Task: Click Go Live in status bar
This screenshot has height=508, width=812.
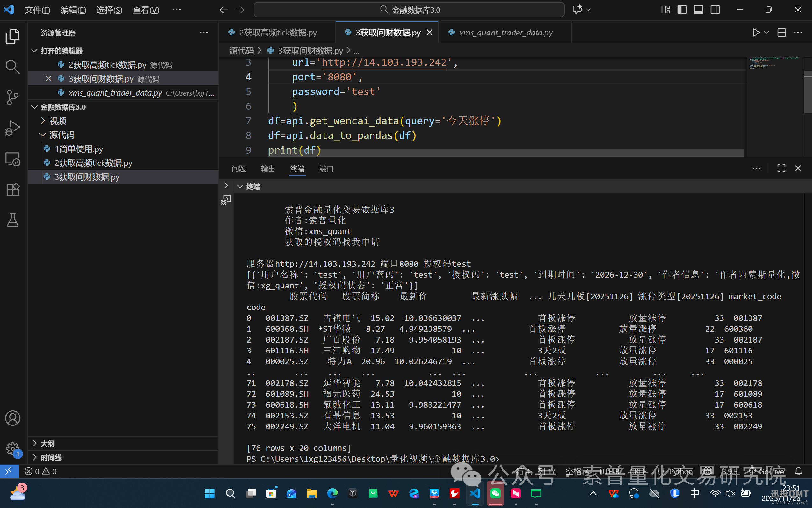Action: point(769,471)
